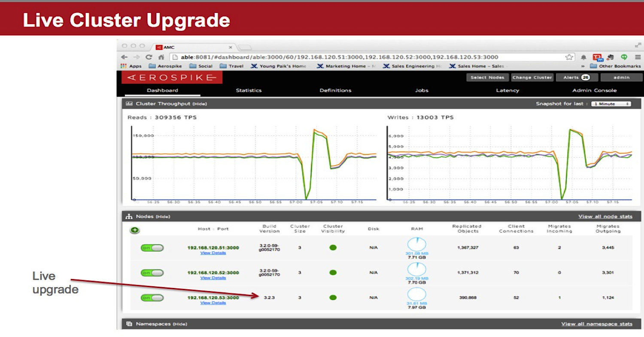
Task: View Details for node 192.168.120.51
Action: (x=213, y=253)
